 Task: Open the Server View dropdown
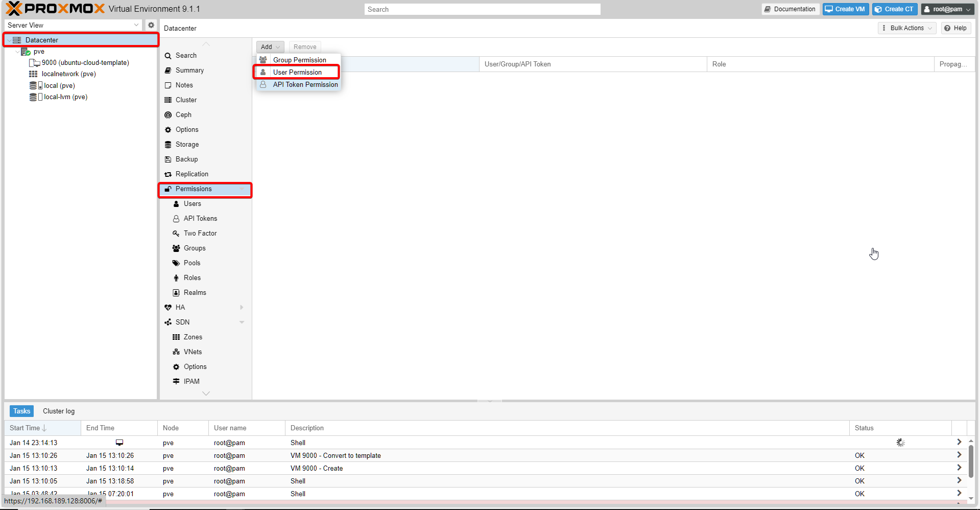(73, 25)
